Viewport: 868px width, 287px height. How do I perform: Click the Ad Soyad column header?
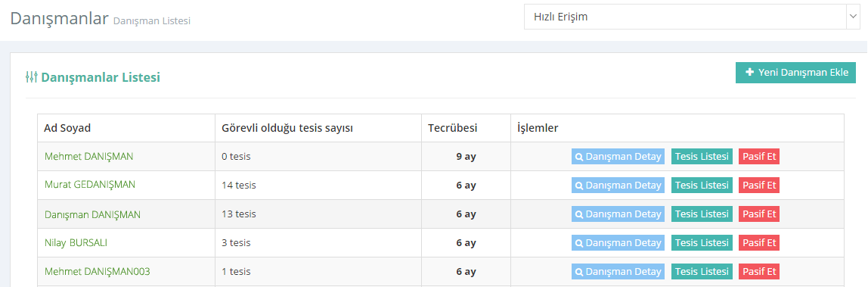[x=67, y=128]
